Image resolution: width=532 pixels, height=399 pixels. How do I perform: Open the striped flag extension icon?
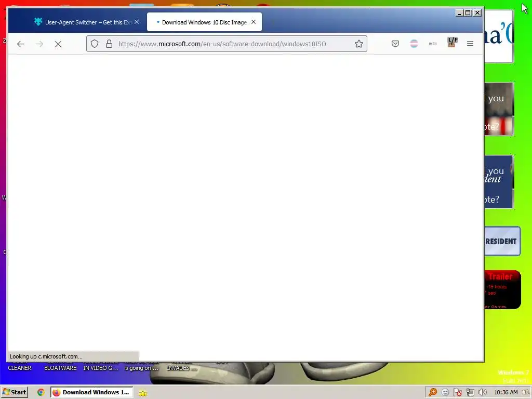point(414,44)
